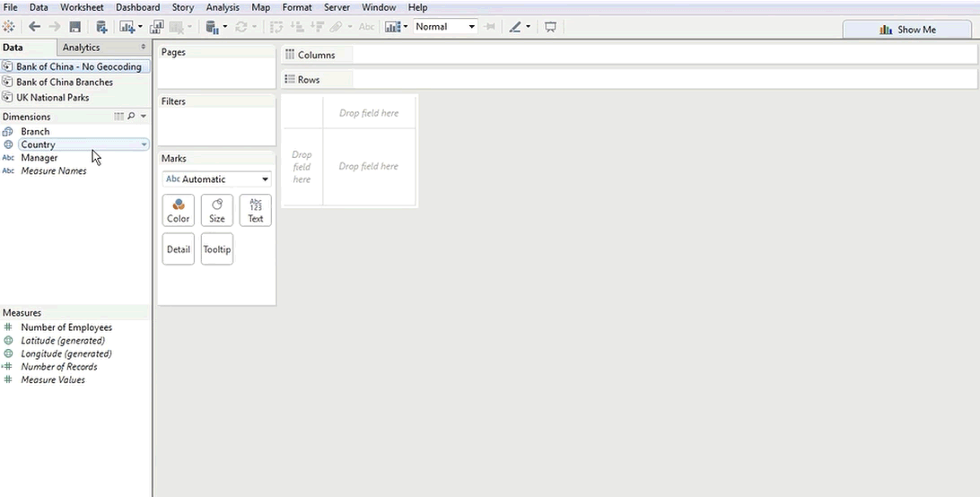Image resolution: width=980 pixels, height=497 pixels.
Task: Click the search magnifier in Dimensions header
Action: tap(131, 117)
